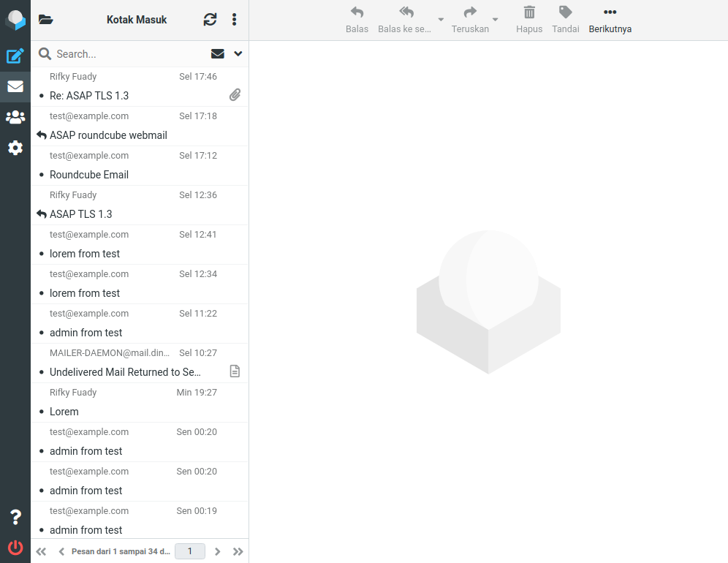Click the Balas reply button
Screen dimensions: 728x563
[x=357, y=20]
